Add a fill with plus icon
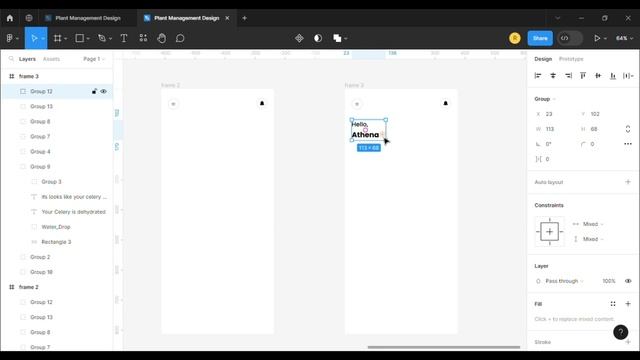This screenshot has height=360, width=640. point(628,304)
